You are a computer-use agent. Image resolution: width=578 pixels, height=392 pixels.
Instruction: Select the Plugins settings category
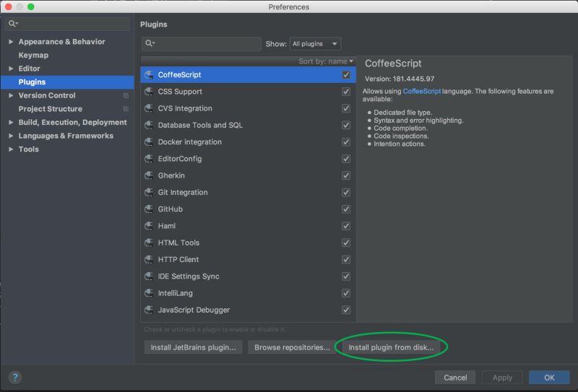(x=67, y=82)
